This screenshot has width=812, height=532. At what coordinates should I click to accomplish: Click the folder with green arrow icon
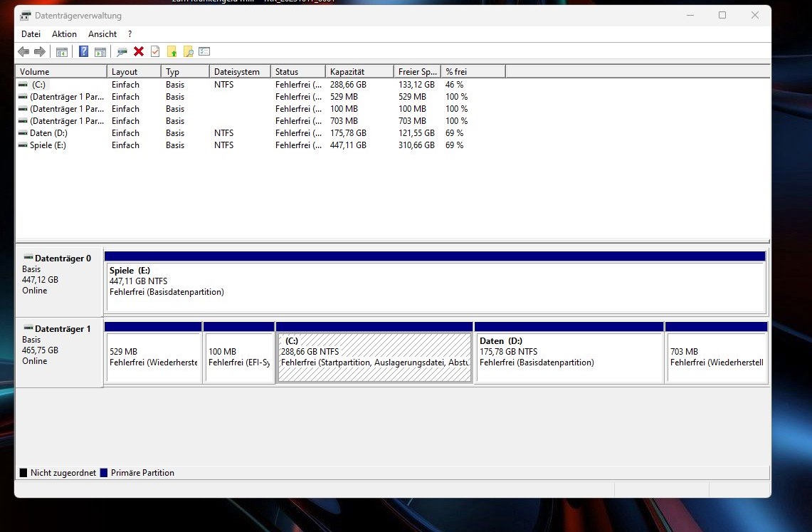tap(172, 51)
